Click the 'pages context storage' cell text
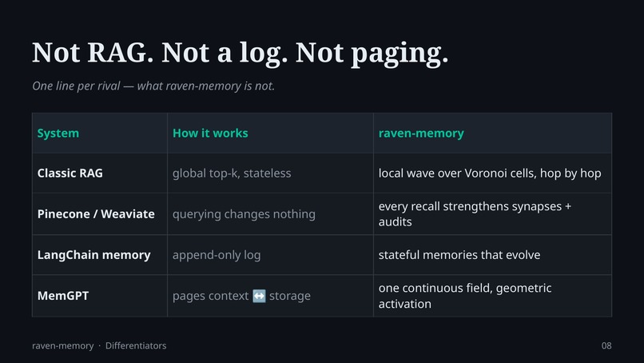 tap(241, 296)
